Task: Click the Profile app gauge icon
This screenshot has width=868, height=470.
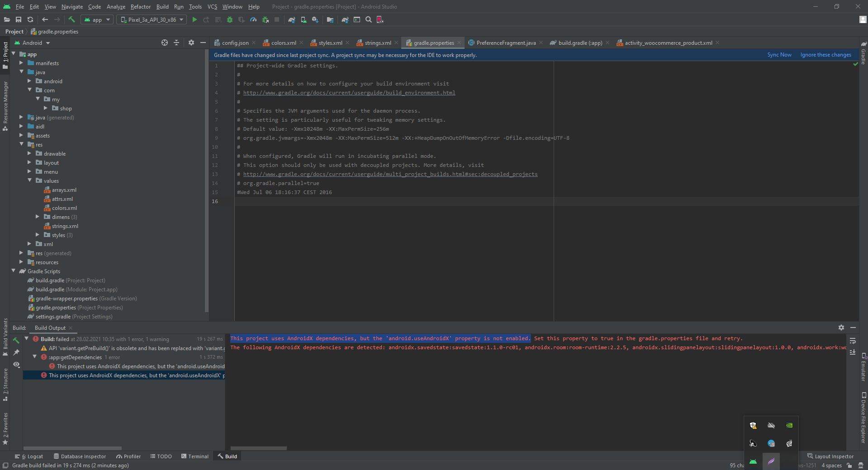Action: click(253, 19)
